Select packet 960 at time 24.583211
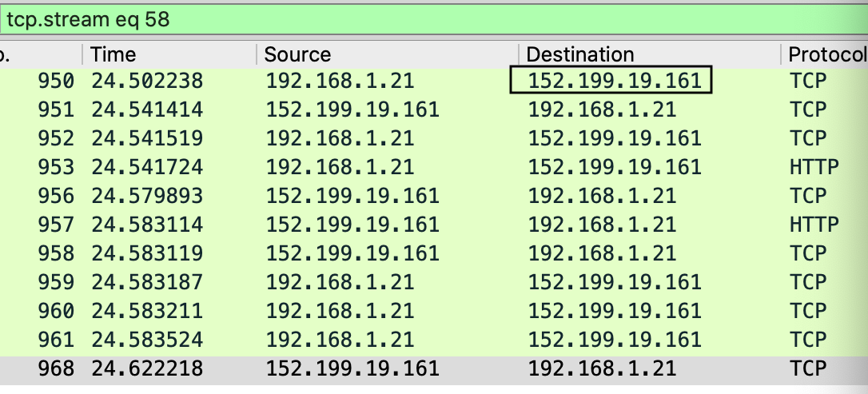Screen dimensions: 868x394 click(x=434, y=311)
